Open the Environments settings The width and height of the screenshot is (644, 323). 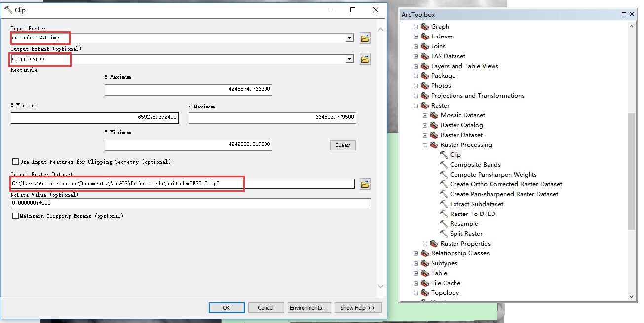308,308
